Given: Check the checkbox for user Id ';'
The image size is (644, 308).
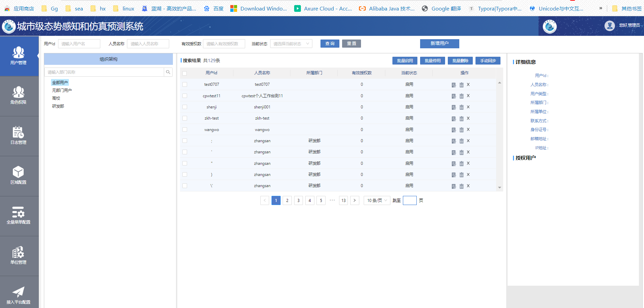Looking at the screenshot, I should click(185, 141).
